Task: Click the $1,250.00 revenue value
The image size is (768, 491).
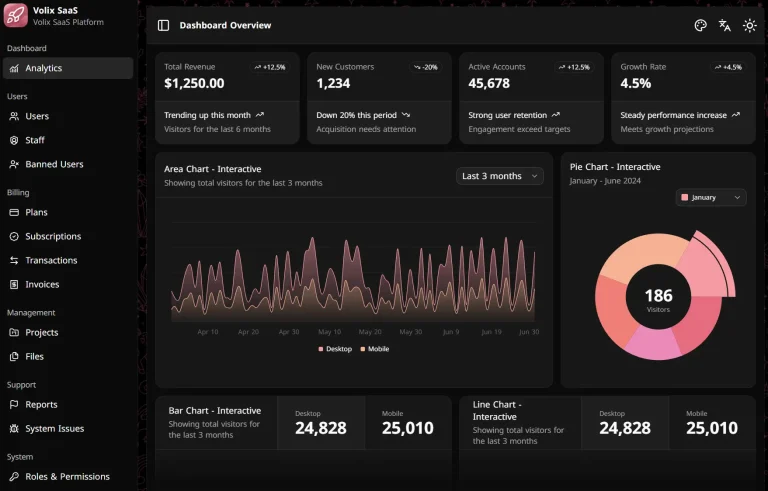Action: [194, 84]
